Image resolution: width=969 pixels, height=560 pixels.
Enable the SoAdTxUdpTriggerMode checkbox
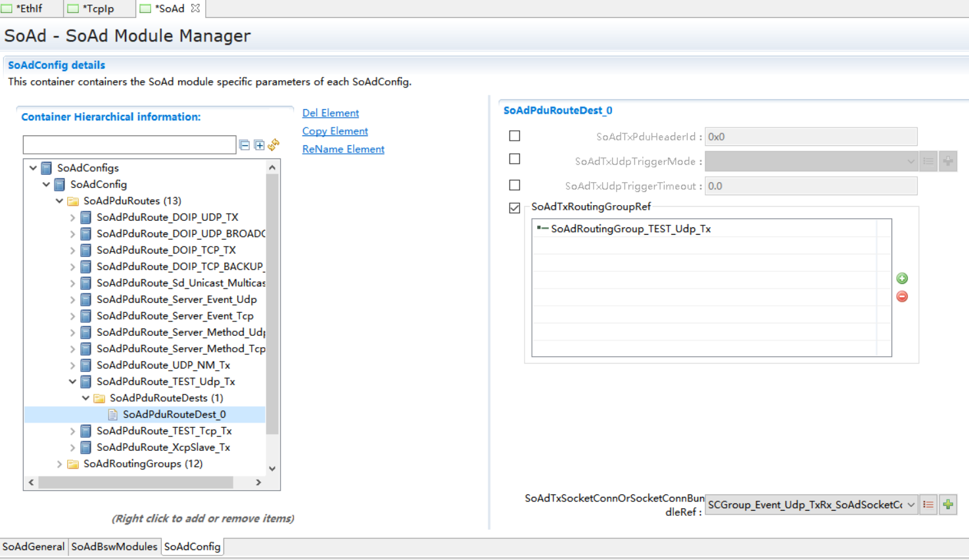[515, 159]
